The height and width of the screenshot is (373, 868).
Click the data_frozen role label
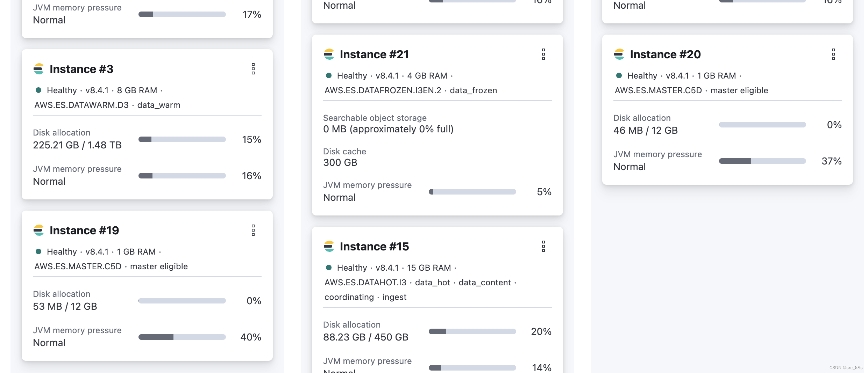[x=474, y=90]
